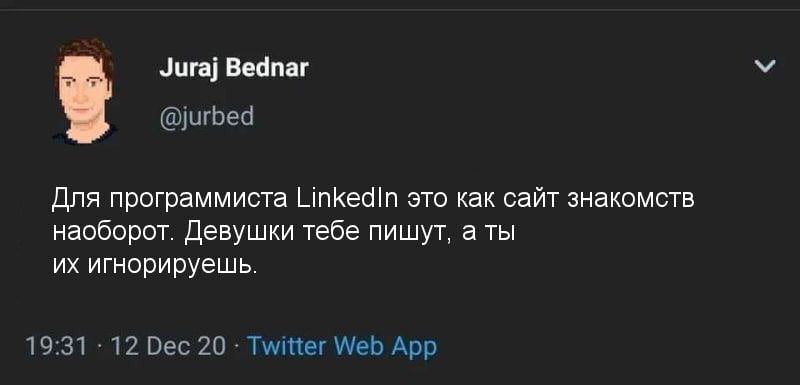The image size is (800, 385).
Task: Expand the tweet options chevron menu
Action: (x=765, y=65)
